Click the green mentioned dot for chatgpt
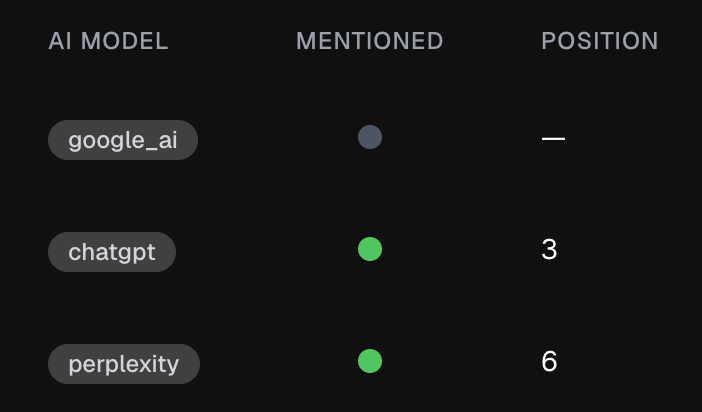Viewport: 702px width, 412px height. [x=370, y=249]
